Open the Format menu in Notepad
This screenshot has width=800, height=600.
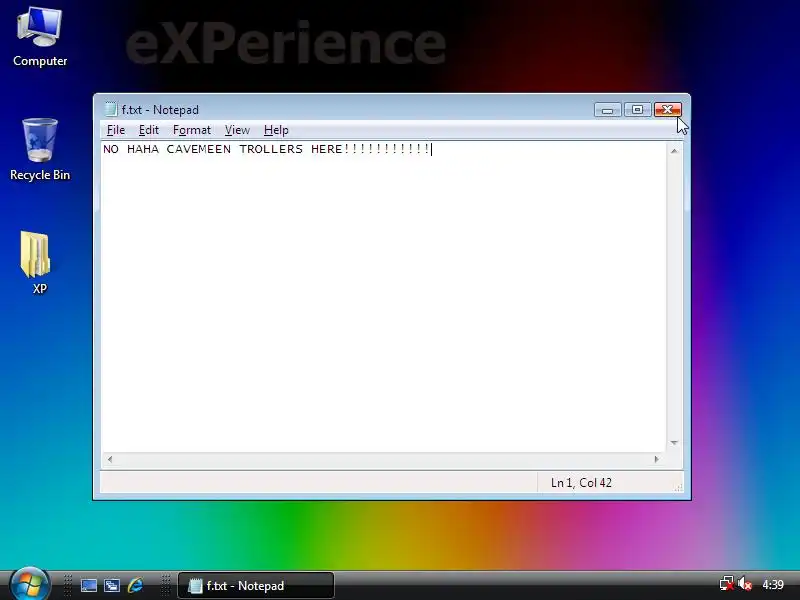[x=192, y=130]
